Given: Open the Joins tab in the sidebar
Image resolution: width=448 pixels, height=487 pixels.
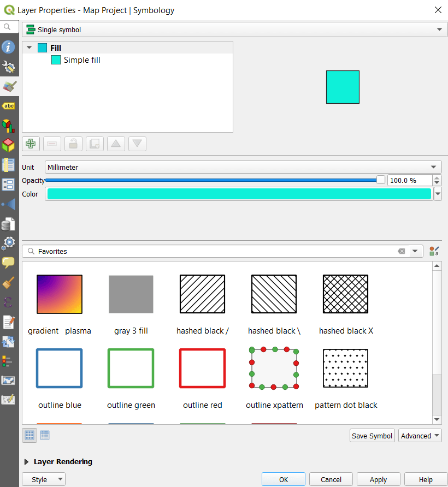Looking at the screenshot, I should (8, 204).
